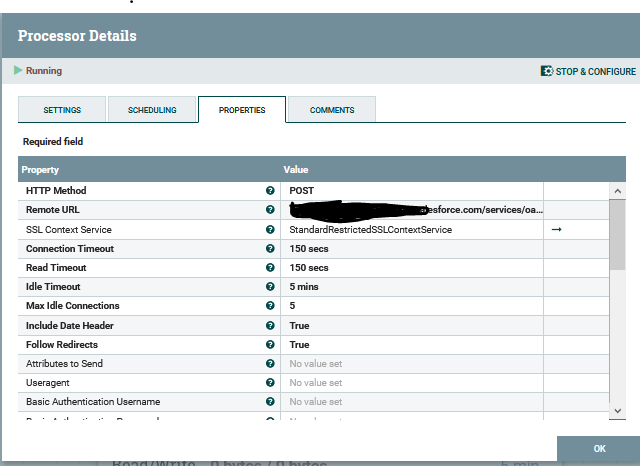The image size is (640, 466).
Task: Click help icon for Follow Redirects
Action: 270,344
